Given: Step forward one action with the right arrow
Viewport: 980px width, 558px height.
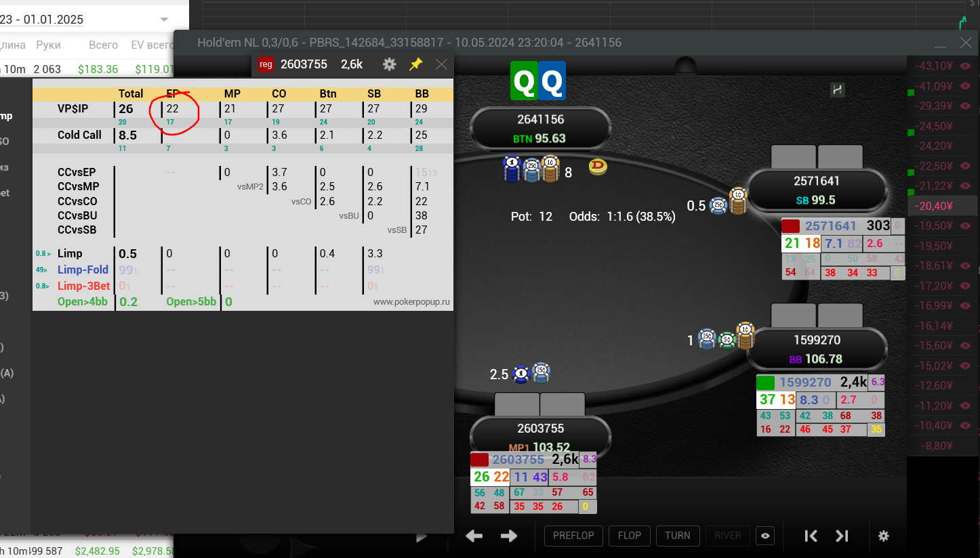Looking at the screenshot, I should 509,536.
